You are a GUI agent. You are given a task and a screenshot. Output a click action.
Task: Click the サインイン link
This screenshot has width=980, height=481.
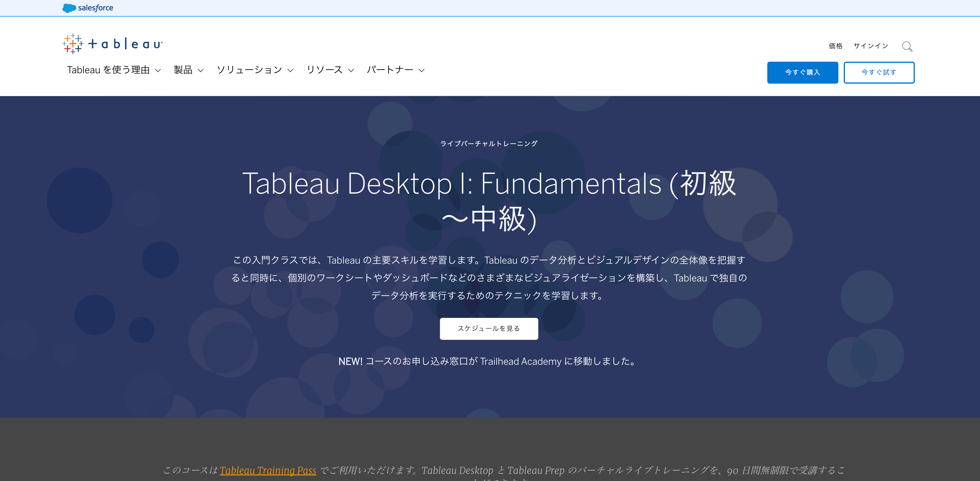point(870,46)
